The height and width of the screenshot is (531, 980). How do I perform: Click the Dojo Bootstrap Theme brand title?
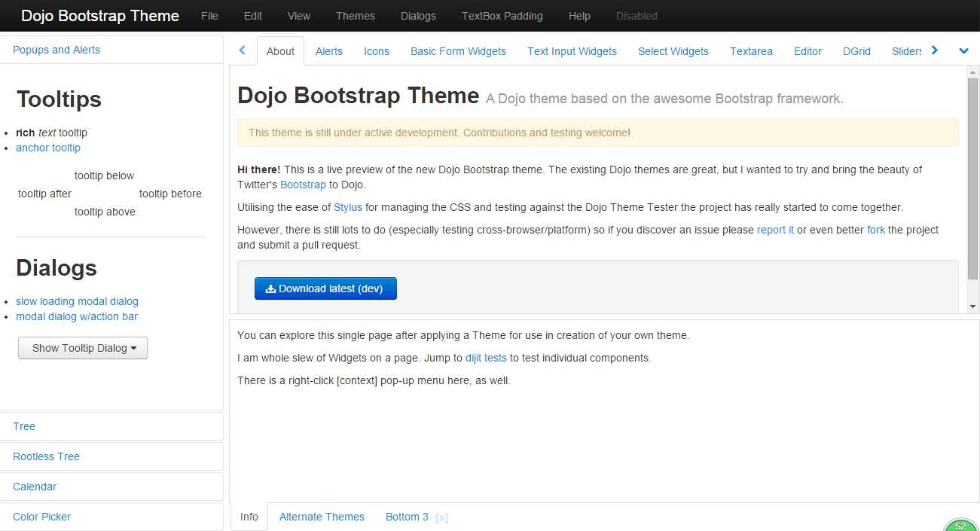(x=100, y=16)
